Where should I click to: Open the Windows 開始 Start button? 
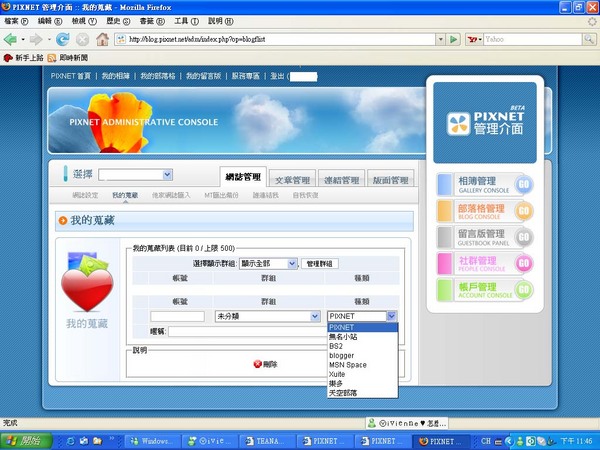(26, 441)
